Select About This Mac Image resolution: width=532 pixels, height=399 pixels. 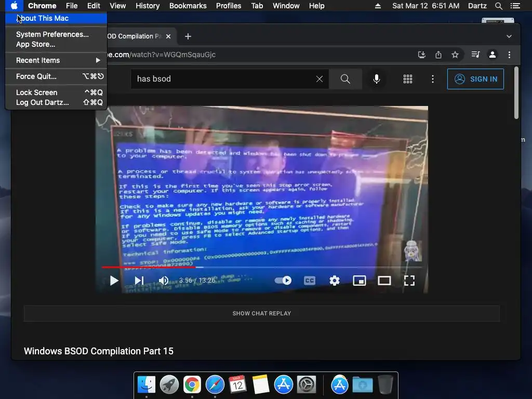click(x=56, y=18)
